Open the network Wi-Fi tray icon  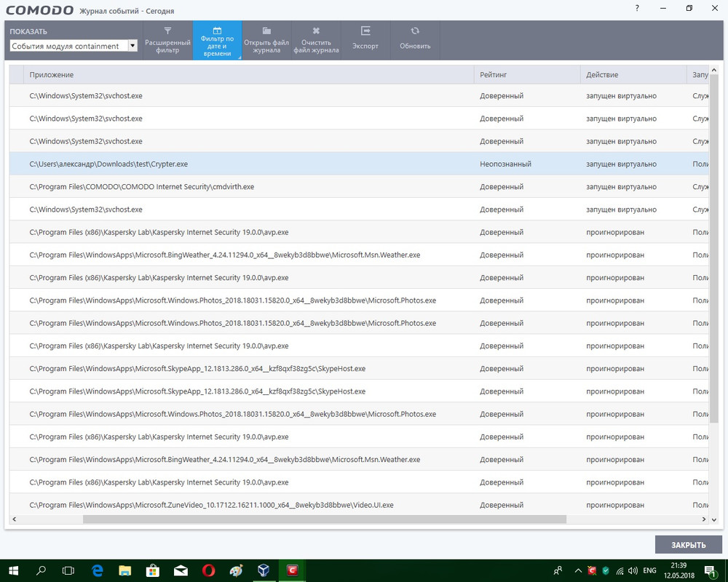(x=620, y=570)
